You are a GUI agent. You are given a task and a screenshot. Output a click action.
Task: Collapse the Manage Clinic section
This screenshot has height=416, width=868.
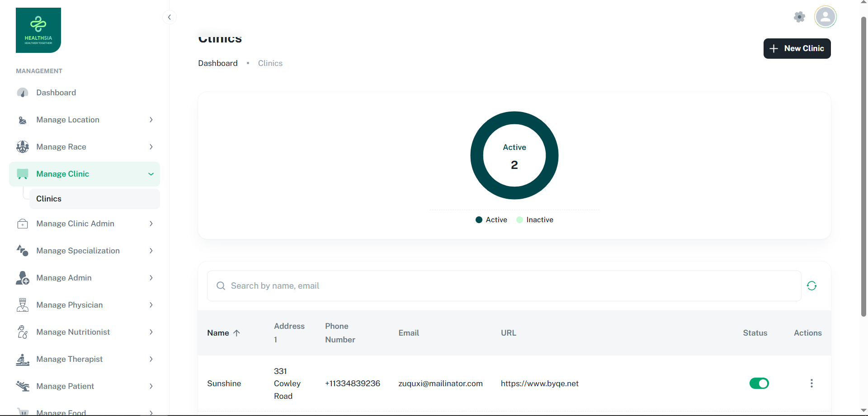(151, 174)
